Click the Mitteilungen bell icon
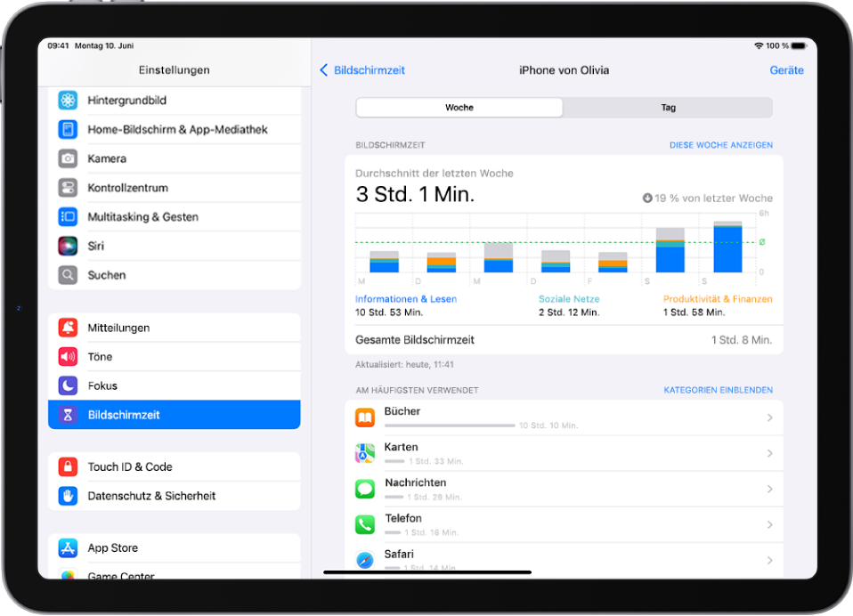This screenshot has width=853, height=616. coord(68,327)
